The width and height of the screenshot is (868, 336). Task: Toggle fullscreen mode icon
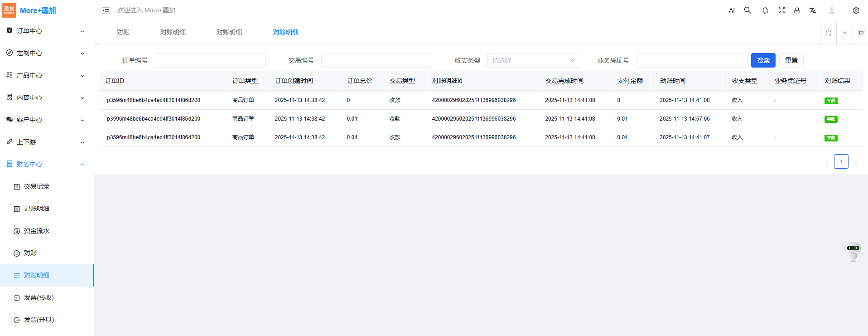[x=781, y=10]
